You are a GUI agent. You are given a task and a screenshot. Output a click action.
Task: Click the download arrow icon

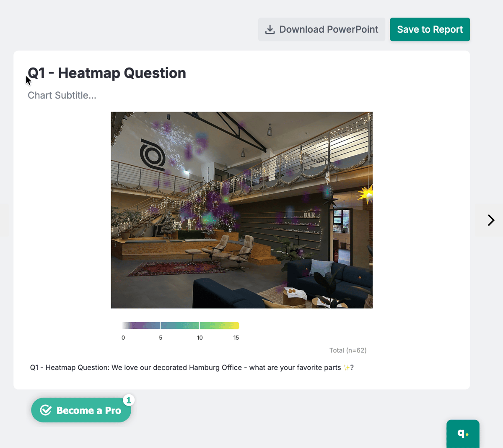[270, 29]
